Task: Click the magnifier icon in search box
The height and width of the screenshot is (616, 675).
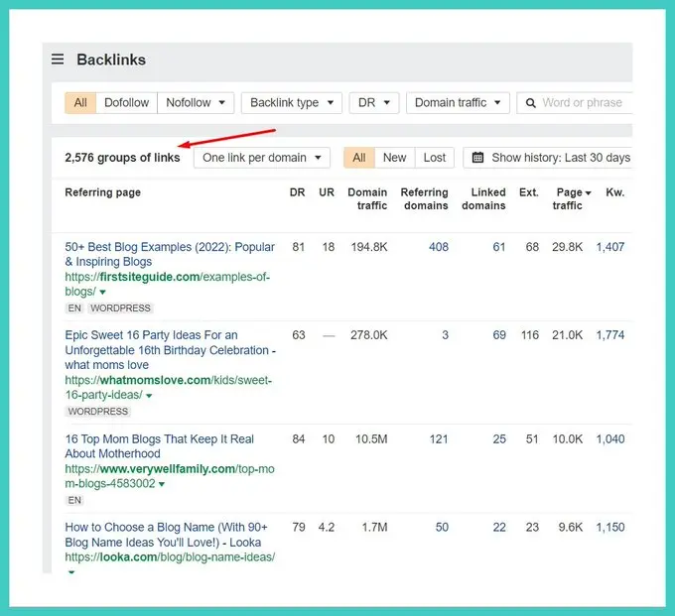Action: 530,102
